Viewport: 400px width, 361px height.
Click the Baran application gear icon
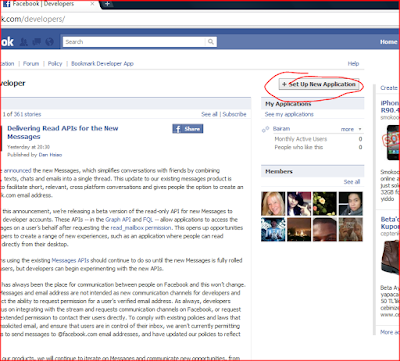coord(265,130)
